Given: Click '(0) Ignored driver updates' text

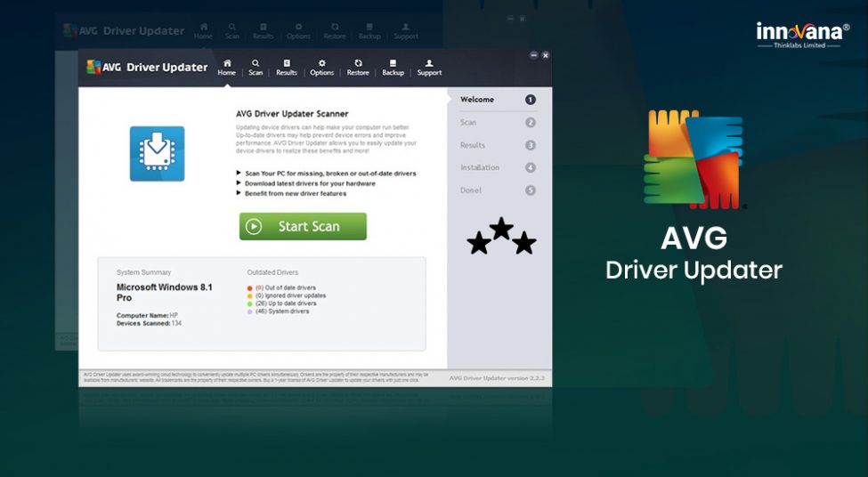Looking at the screenshot, I should (x=290, y=295).
